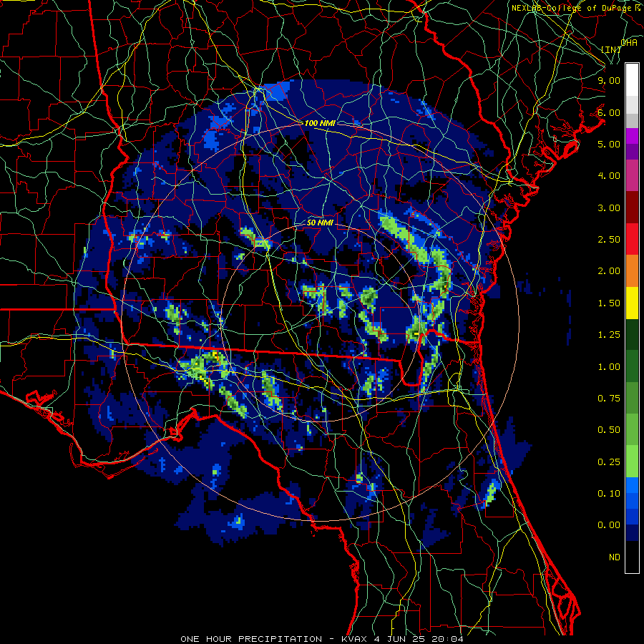644x644 pixels.
Task: Click the 1.00 scale value
Action: (x=609, y=367)
